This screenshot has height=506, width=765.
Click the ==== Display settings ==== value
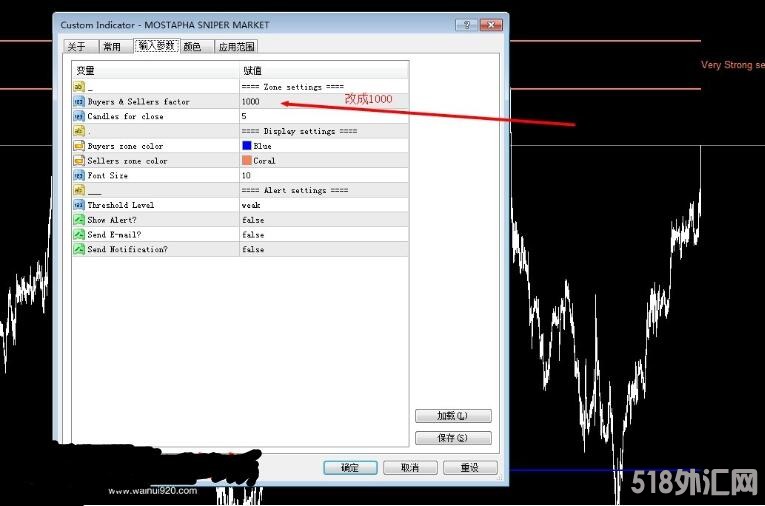pos(299,131)
